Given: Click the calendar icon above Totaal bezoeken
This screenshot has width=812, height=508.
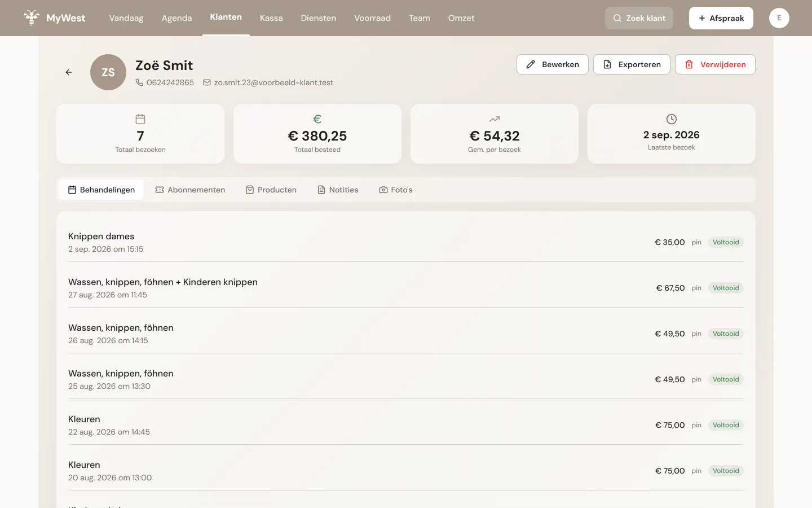Looking at the screenshot, I should (x=140, y=119).
